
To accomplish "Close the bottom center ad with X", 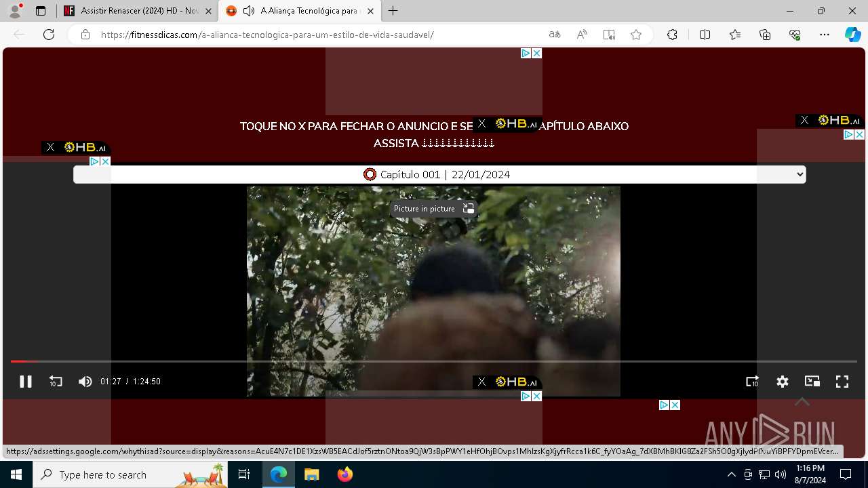I will 536,396.
